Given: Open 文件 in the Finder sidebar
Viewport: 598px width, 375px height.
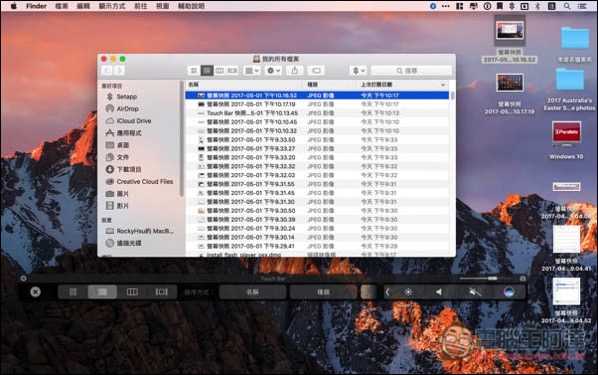Looking at the screenshot, I should [x=117, y=157].
